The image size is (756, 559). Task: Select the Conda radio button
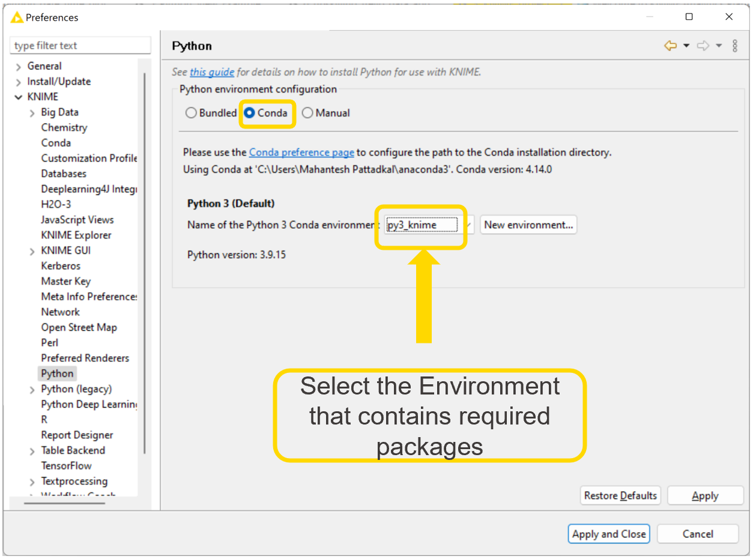click(249, 113)
